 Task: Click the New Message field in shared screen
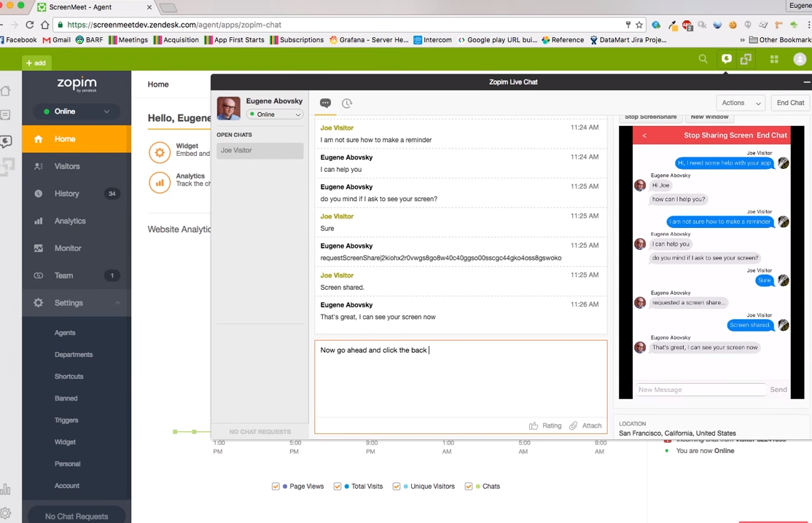point(700,390)
